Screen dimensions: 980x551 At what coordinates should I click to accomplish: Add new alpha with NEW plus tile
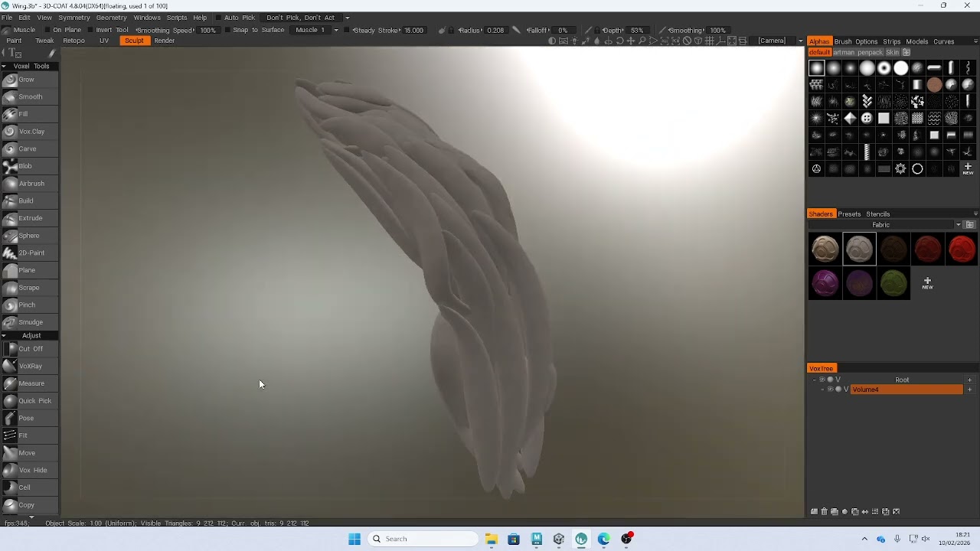click(968, 169)
